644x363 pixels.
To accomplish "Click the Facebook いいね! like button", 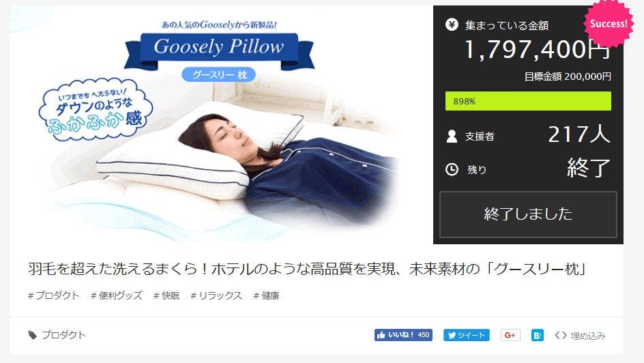I will pyautogui.click(x=403, y=335).
